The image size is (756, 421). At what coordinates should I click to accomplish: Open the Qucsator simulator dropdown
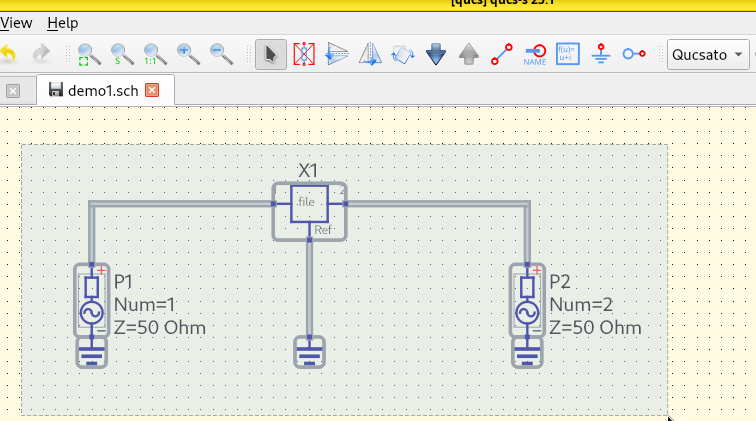pyautogui.click(x=708, y=54)
